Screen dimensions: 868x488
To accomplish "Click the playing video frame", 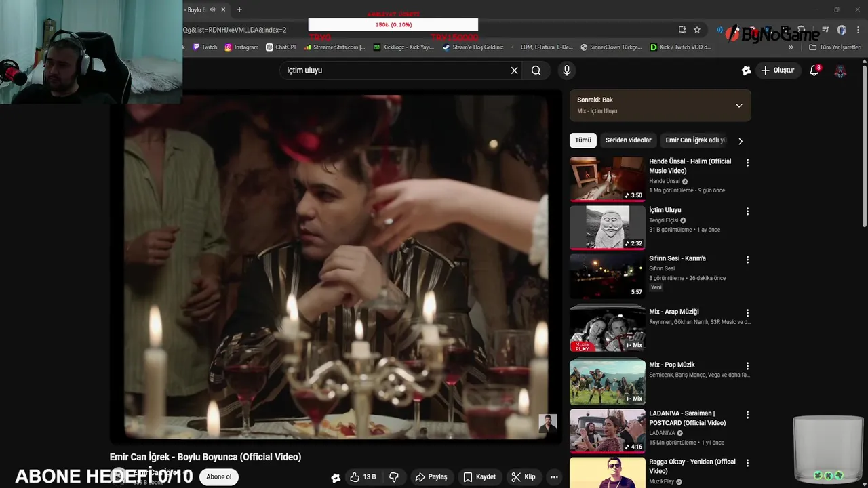I will point(336,266).
